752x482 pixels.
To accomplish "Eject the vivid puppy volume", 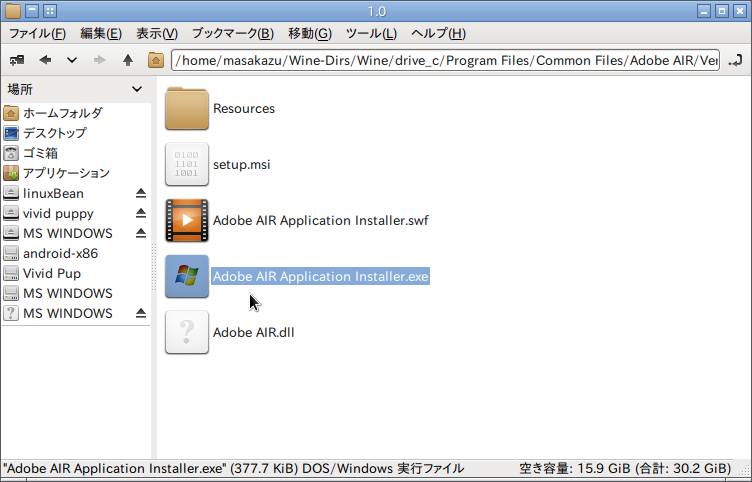I will click(x=141, y=213).
